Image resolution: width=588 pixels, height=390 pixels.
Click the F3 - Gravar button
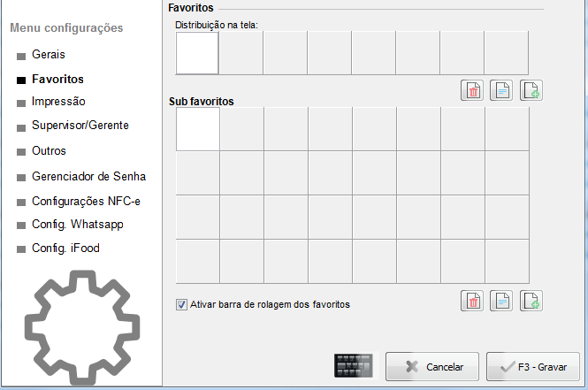tap(533, 366)
